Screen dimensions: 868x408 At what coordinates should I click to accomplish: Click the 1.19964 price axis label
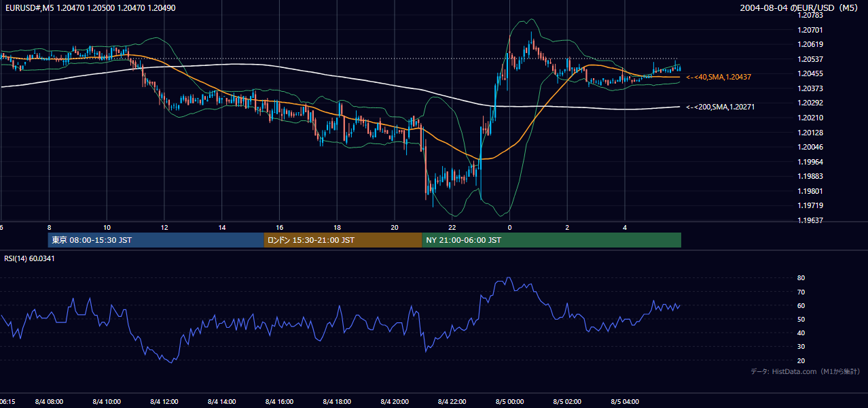point(811,162)
